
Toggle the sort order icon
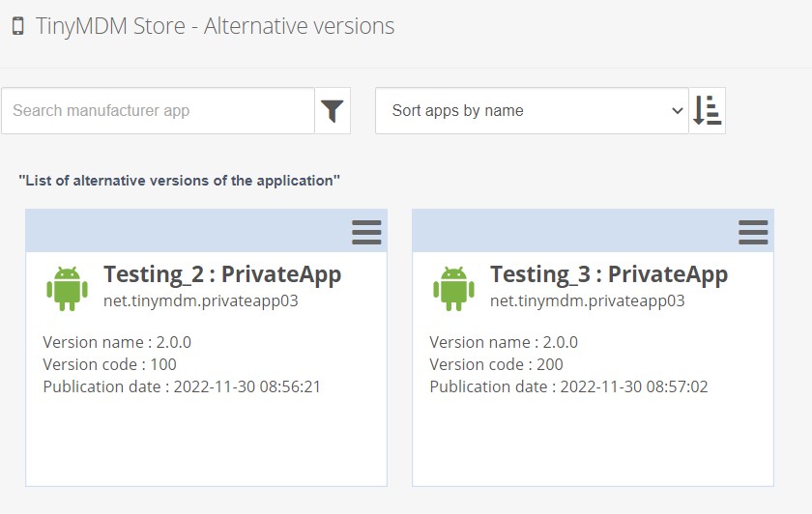pyautogui.click(x=708, y=111)
